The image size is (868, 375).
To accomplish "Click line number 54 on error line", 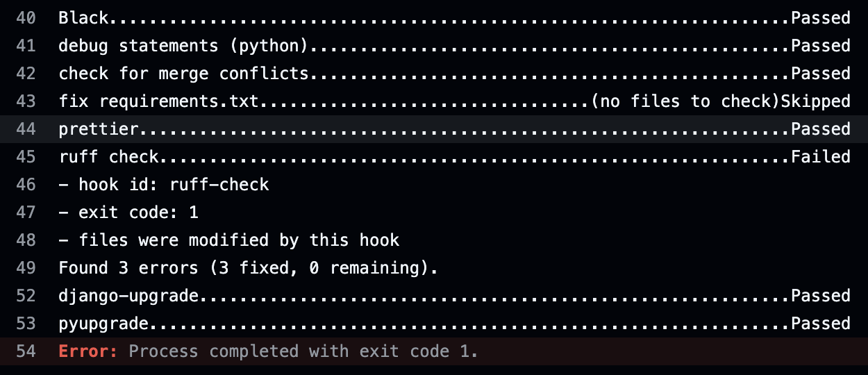I will coord(26,351).
